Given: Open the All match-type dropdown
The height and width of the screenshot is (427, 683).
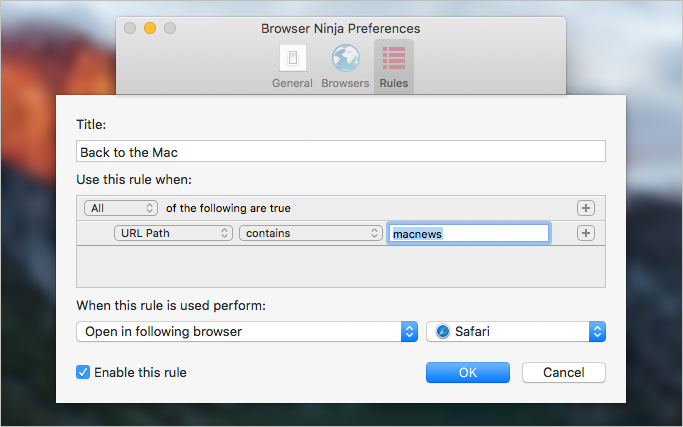Looking at the screenshot, I should [x=121, y=208].
